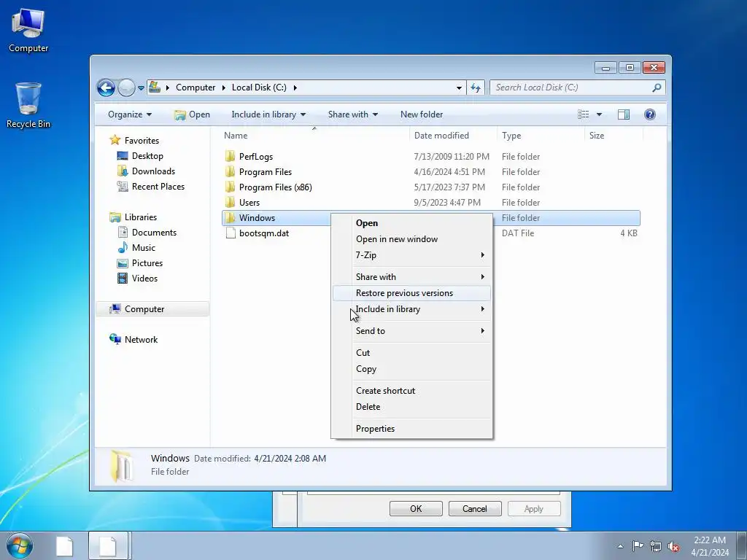
Task: Select the Program Files (x86) folder
Action: (275, 187)
